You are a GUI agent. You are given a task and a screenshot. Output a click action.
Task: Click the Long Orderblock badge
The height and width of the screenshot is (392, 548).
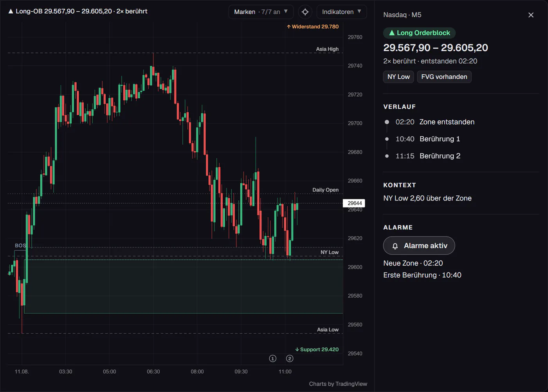419,33
